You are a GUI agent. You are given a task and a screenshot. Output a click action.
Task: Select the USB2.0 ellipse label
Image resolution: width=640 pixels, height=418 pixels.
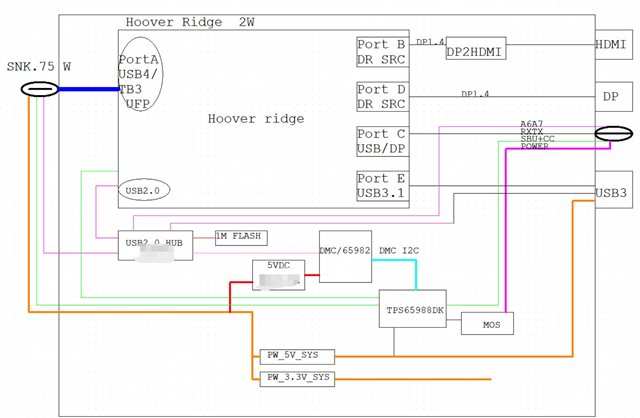[144, 190]
